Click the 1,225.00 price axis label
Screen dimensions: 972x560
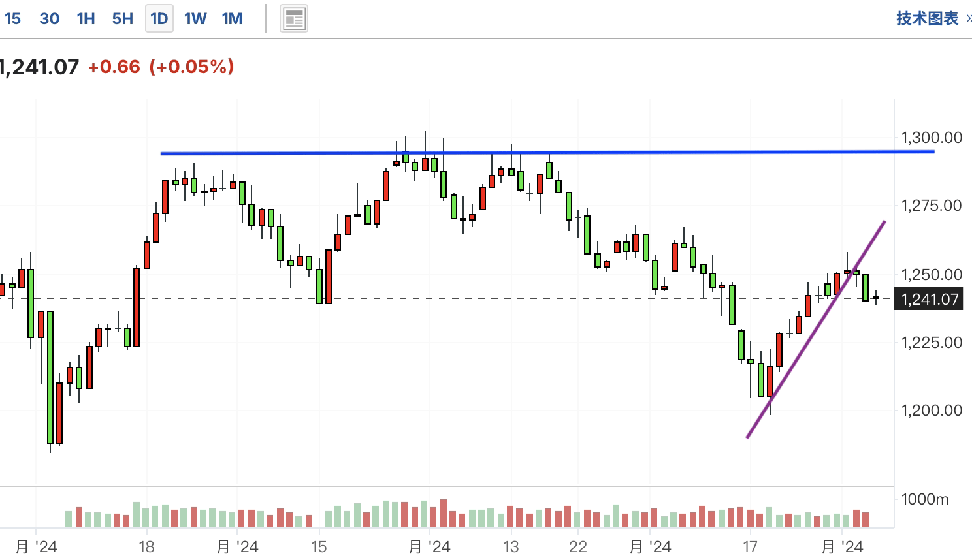pos(931,342)
